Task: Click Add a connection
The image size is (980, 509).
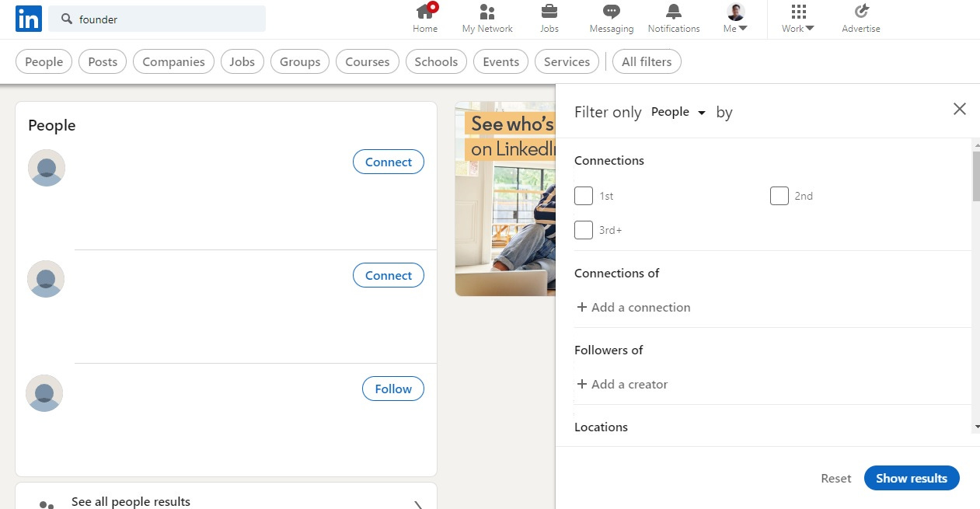Action: click(x=633, y=307)
